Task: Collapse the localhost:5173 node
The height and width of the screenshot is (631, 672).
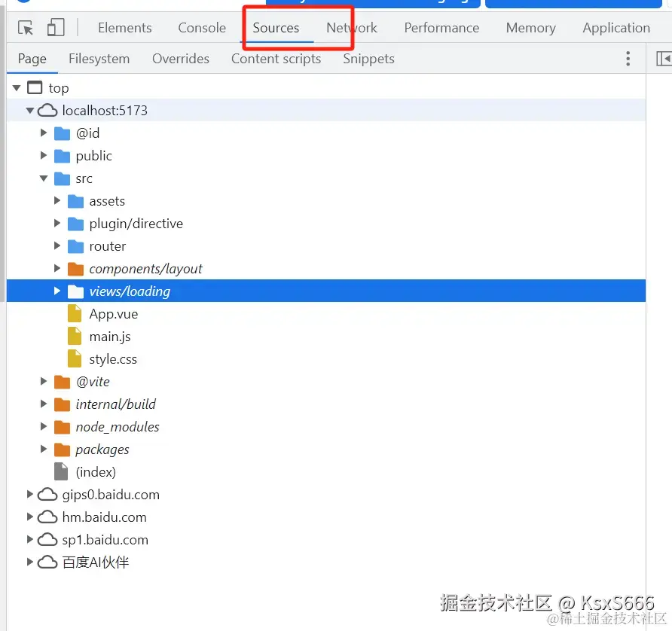Action: 30,111
